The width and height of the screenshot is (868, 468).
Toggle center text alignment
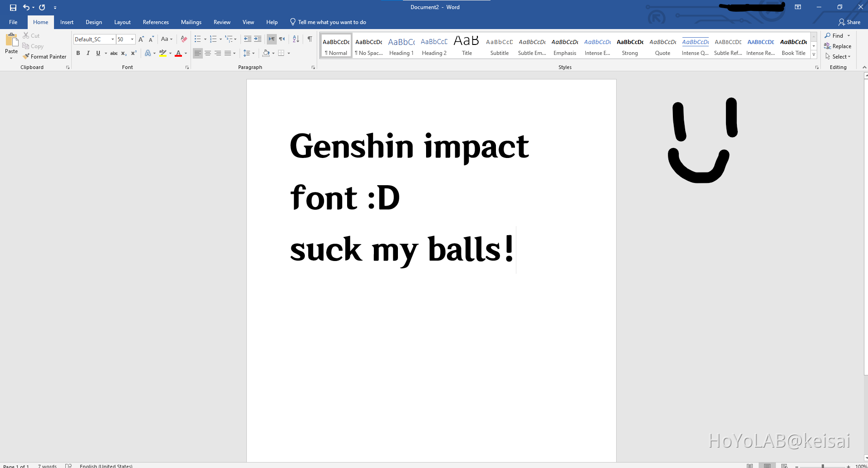coord(208,53)
